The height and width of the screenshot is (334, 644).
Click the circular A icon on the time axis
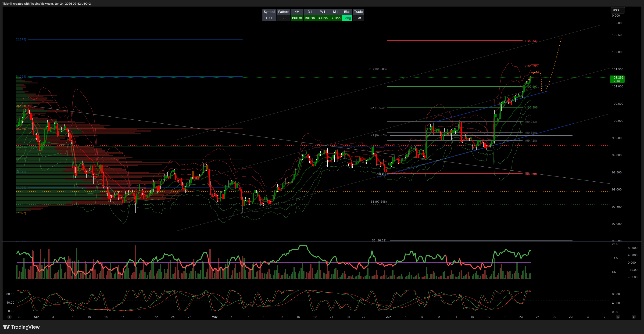click(618, 317)
